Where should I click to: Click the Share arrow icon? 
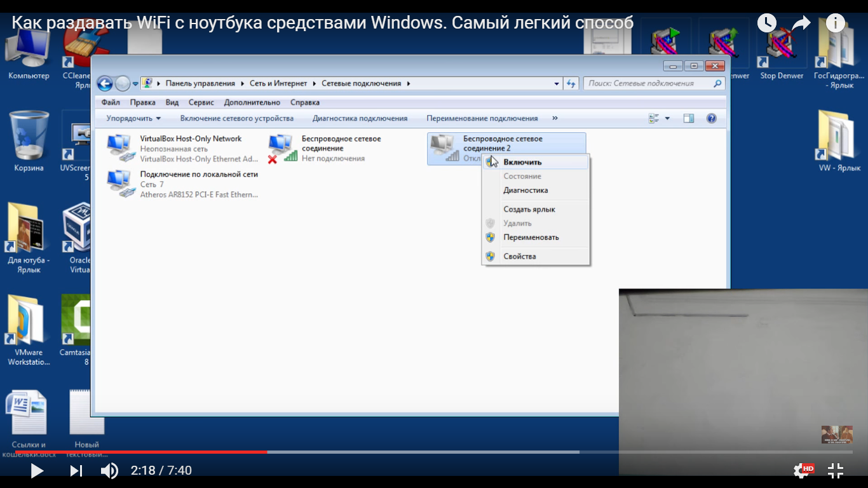[801, 24]
